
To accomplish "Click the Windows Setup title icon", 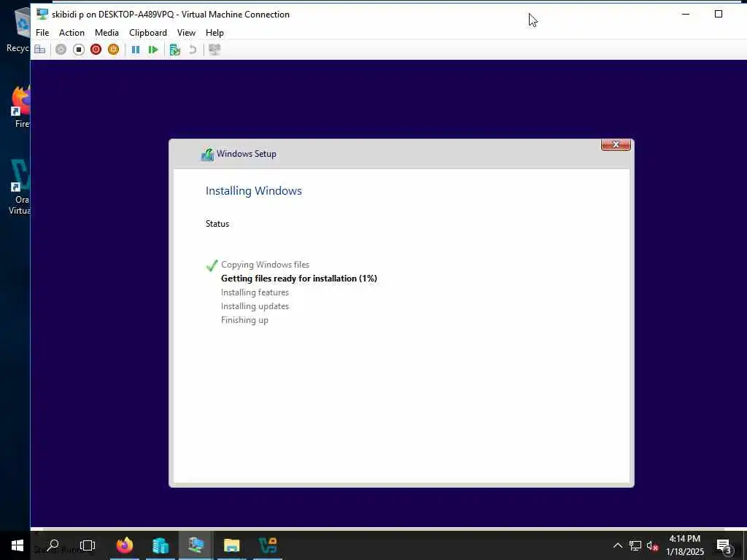I will click(207, 155).
